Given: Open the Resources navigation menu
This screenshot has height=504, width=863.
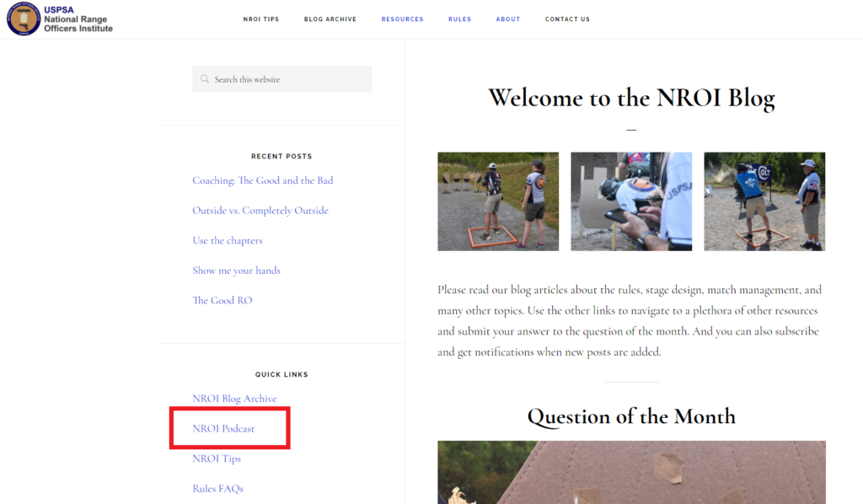Looking at the screenshot, I should (x=402, y=19).
